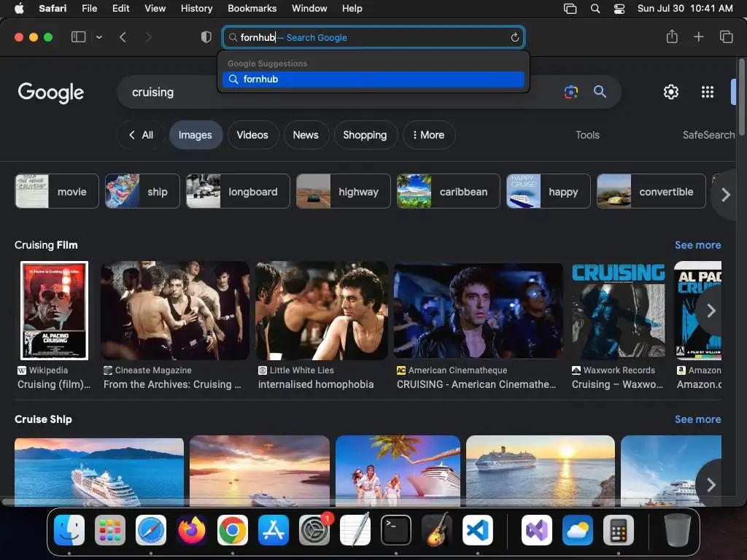Open the American Cinematheque image thumbnail
The image size is (747, 560).
click(x=479, y=311)
